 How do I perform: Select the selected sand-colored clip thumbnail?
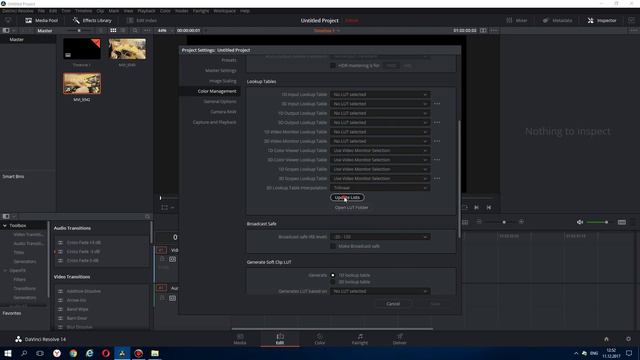tap(82, 83)
